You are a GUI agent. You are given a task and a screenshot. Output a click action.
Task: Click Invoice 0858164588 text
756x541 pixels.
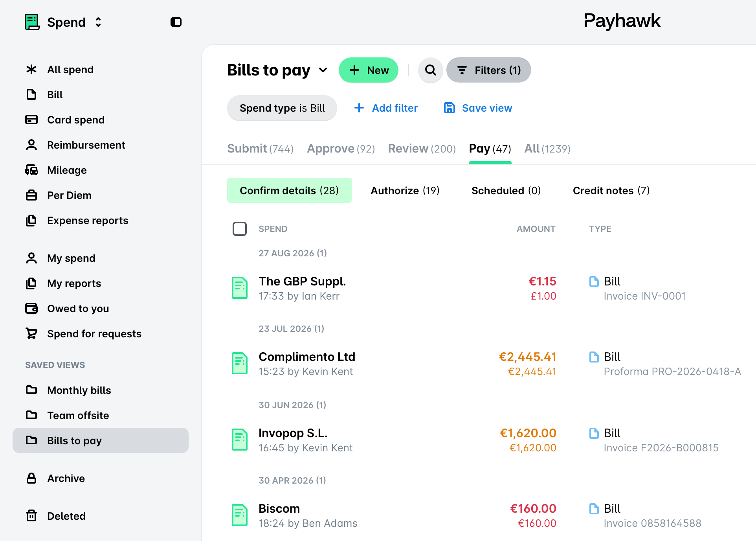tap(652, 523)
